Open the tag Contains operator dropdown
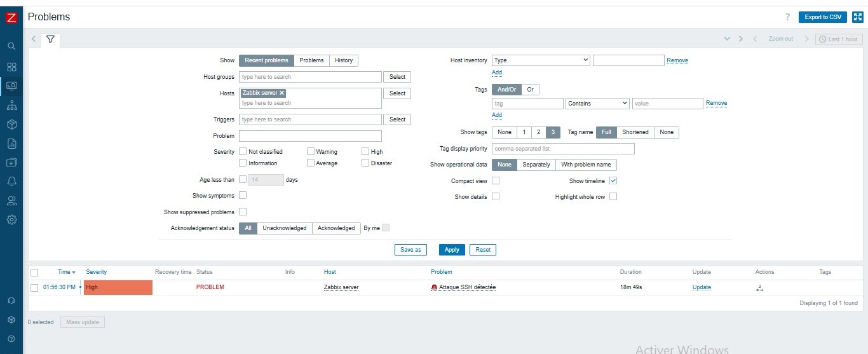This screenshot has height=354, width=868. pos(597,103)
